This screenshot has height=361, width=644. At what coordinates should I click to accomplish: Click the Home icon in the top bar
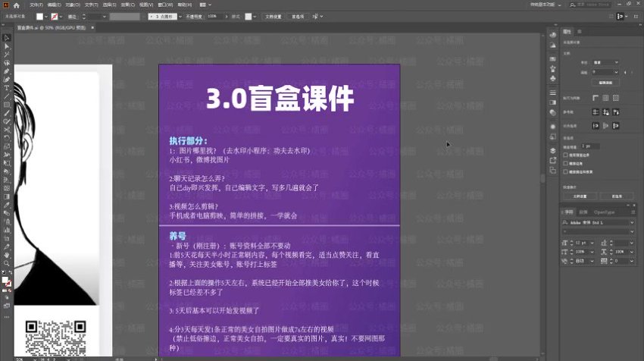(x=17, y=5)
